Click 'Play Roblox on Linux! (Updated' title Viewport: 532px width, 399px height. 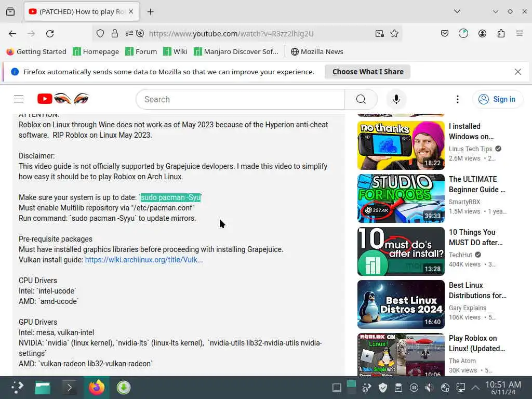pos(477,343)
